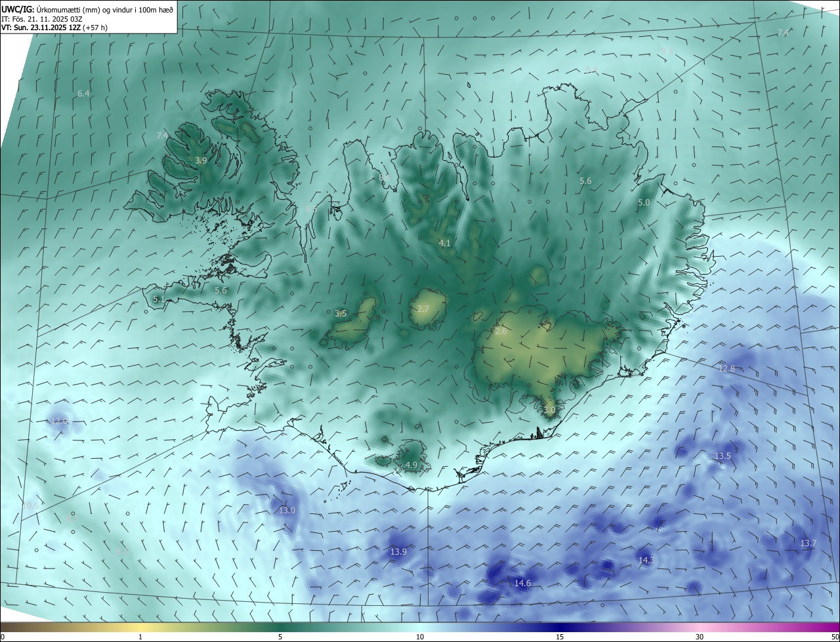Image resolution: width=840 pixels, height=642 pixels.
Task: Click the 13.0 value south of Reykjanes
Action: [x=287, y=510]
